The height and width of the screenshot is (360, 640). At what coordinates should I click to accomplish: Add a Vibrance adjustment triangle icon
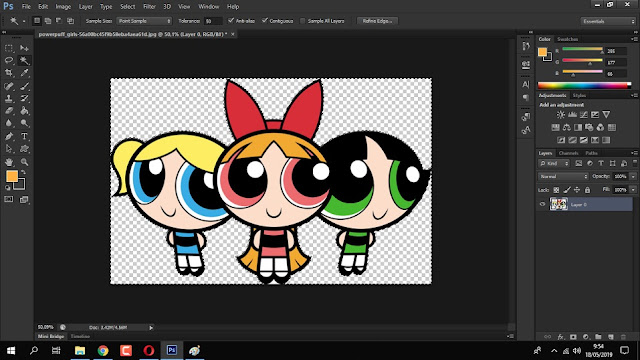606,115
